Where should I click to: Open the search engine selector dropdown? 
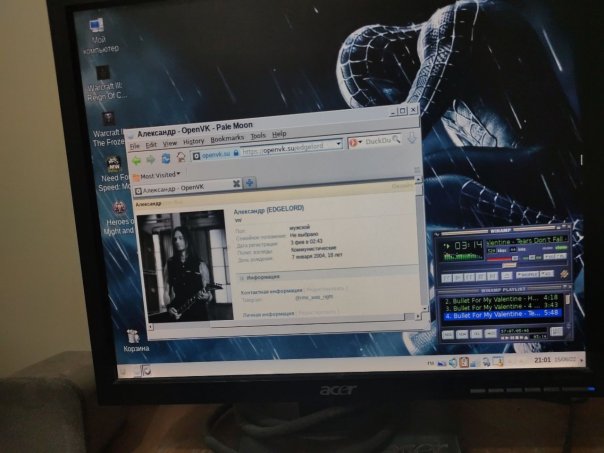[356, 143]
